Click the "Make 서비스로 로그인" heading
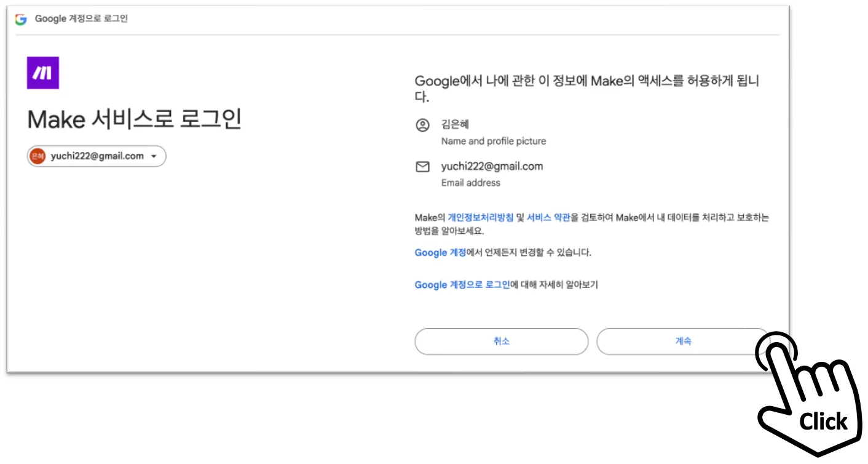868x464 pixels. [134, 120]
